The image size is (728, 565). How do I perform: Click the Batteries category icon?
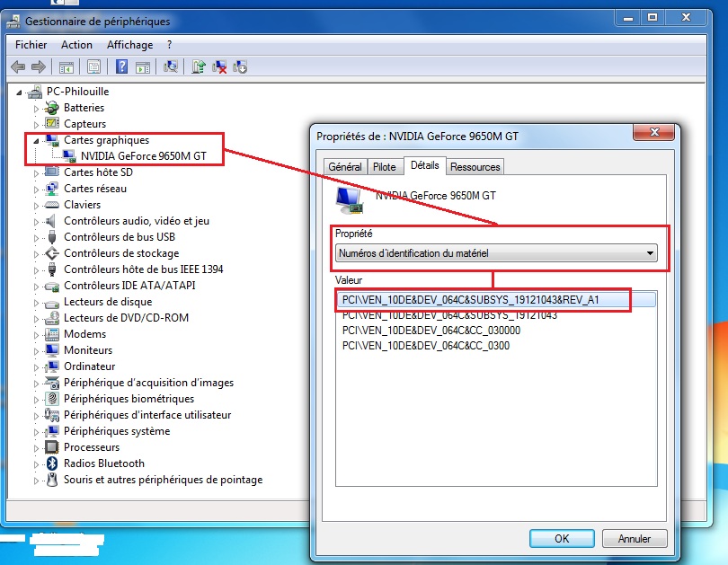tap(51, 108)
